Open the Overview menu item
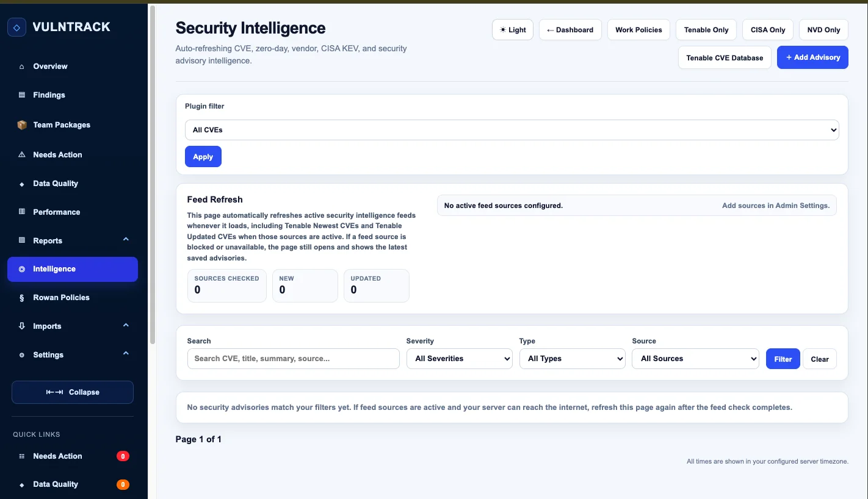The height and width of the screenshot is (499, 868). point(73,66)
